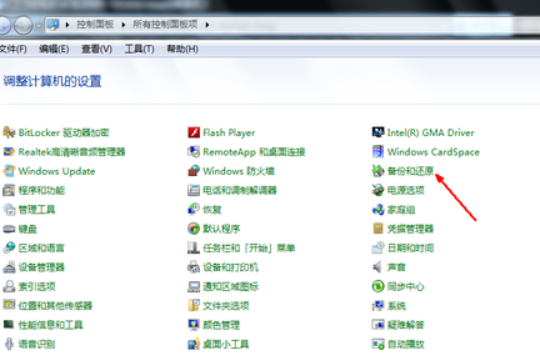Open the Windows Update icon
The height and width of the screenshot is (361, 540).
click(9, 171)
